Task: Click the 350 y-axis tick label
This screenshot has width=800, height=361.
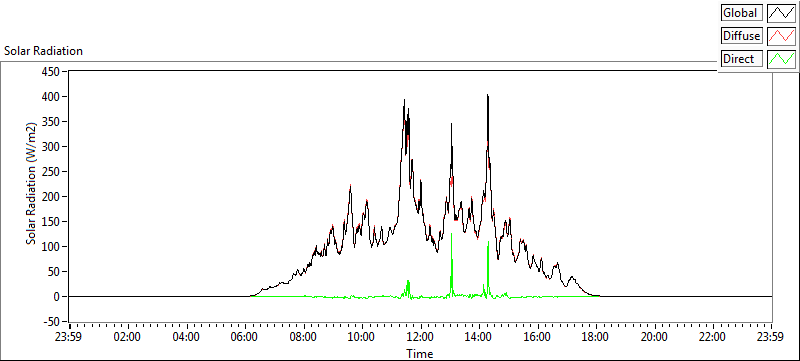Action: pyautogui.click(x=52, y=121)
